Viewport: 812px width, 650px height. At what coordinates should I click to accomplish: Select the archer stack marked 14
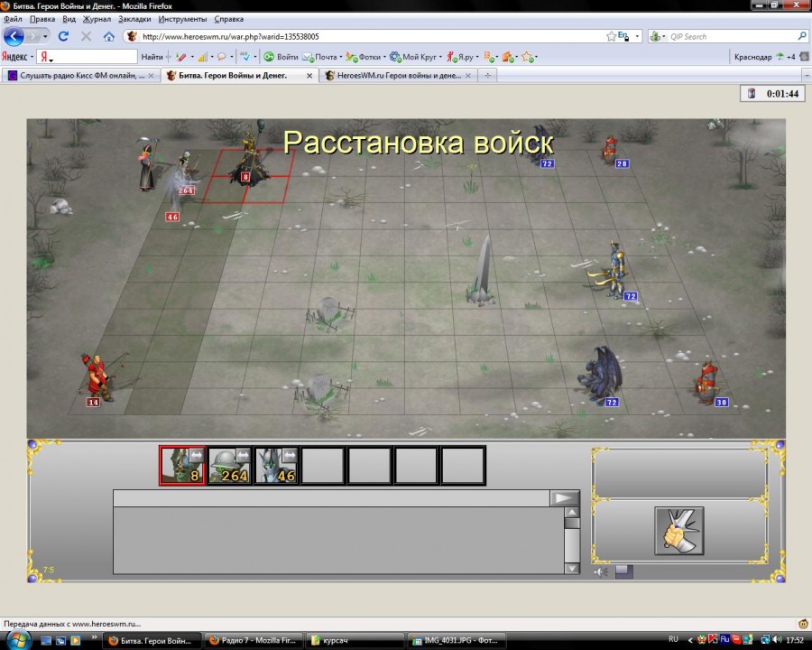tap(98, 378)
